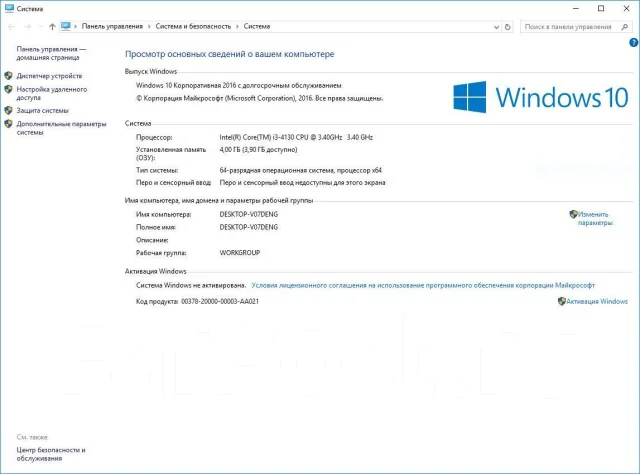Viewport: 640px width, 474px height.
Task: Open Дополнительные параметры системы link
Action: point(61,128)
